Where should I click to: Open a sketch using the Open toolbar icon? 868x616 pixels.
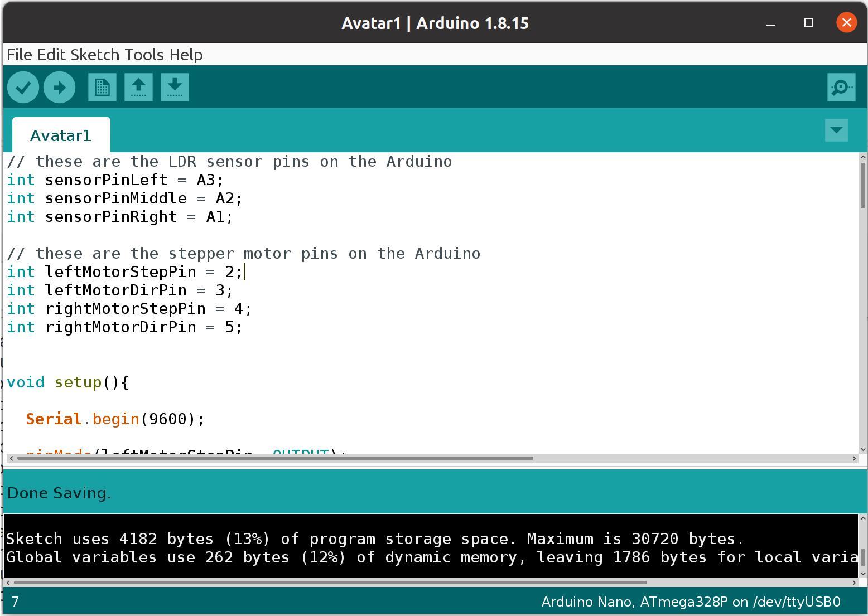(138, 87)
